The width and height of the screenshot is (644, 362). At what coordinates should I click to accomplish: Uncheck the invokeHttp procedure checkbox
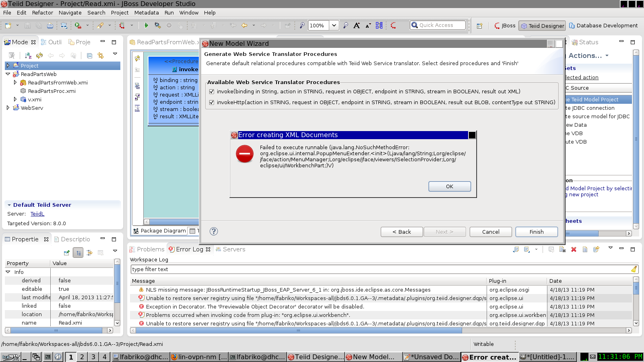212,103
